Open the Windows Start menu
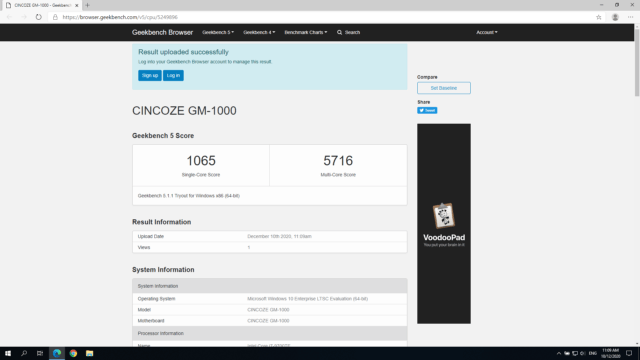The width and height of the screenshot is (640, 360). [x=8, y=353]
